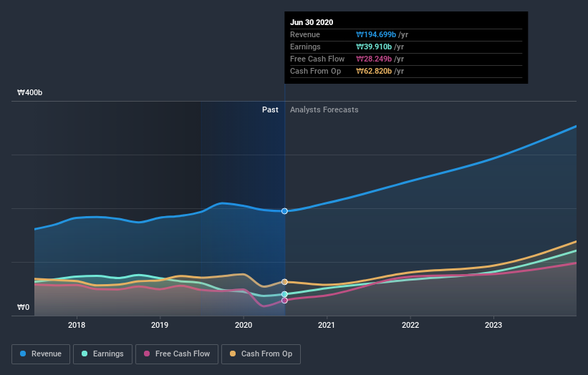This screenshot has height=375, width=588.
Task: Click the Revenue data point on Jun 30 2020
Action: click(284, 211)
